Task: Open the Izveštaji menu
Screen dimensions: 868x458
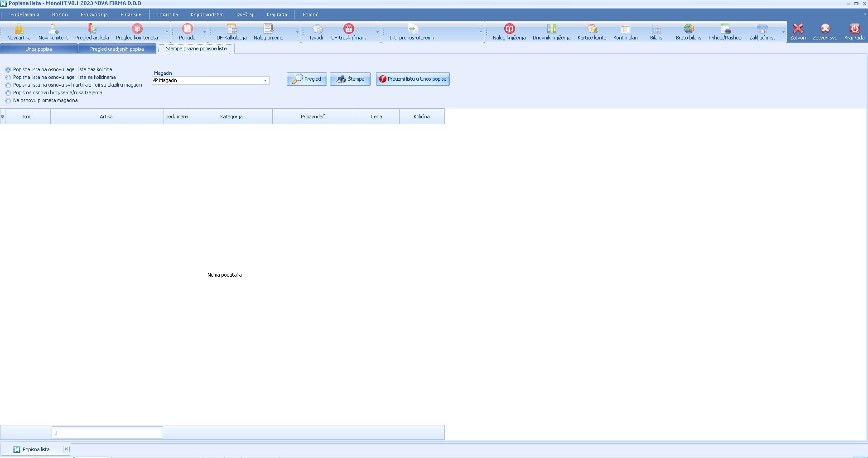Action: 245,15
